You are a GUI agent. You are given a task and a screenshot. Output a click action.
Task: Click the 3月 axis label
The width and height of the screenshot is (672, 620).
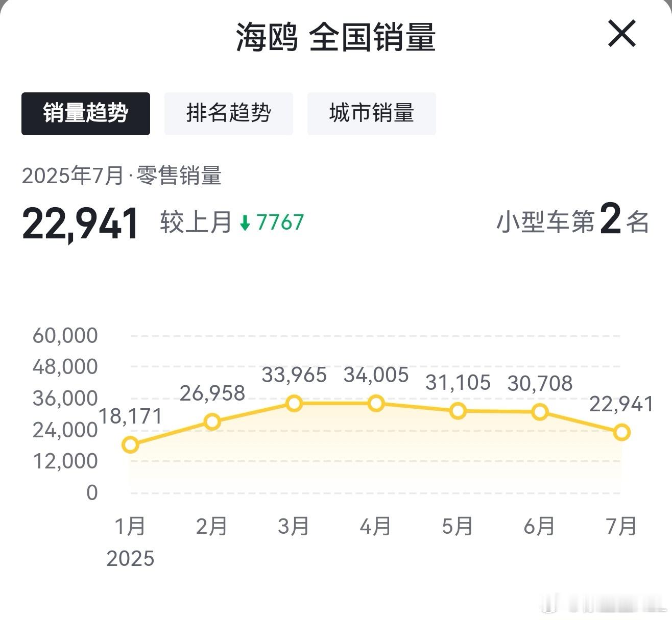coord(294,526)
